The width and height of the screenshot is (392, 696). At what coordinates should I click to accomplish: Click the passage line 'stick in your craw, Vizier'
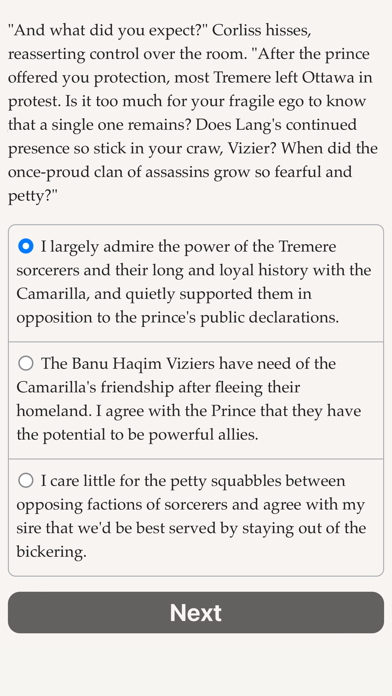193,148
